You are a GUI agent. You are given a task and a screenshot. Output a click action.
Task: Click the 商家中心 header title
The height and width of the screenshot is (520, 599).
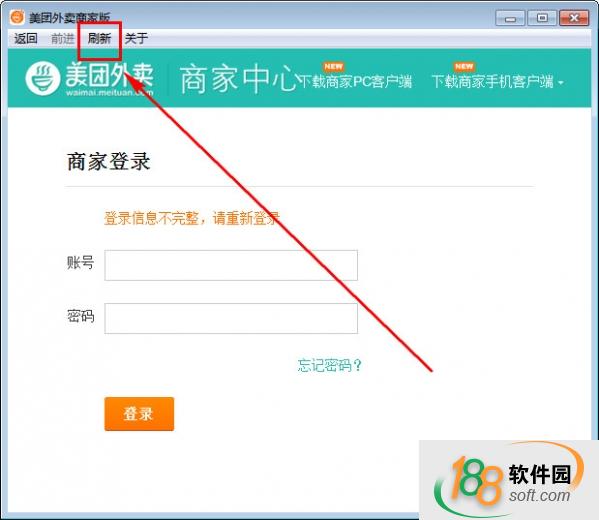point(238,79)
